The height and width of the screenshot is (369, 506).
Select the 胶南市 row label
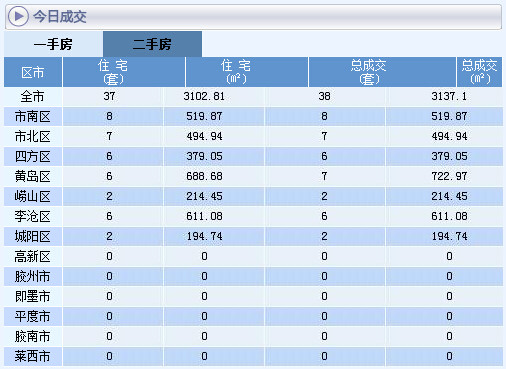(32, 337)
